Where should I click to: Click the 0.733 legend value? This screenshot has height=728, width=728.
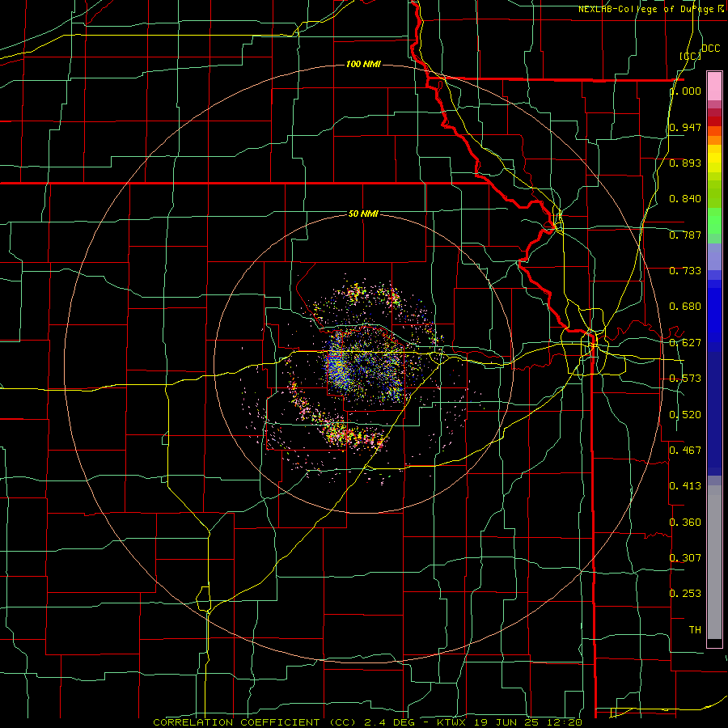(685, 271)
